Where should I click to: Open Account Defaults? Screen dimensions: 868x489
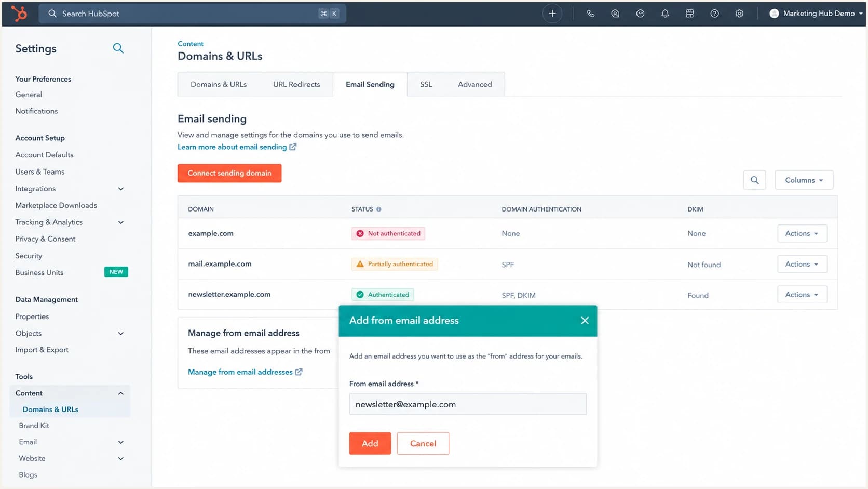coord(44,155)
